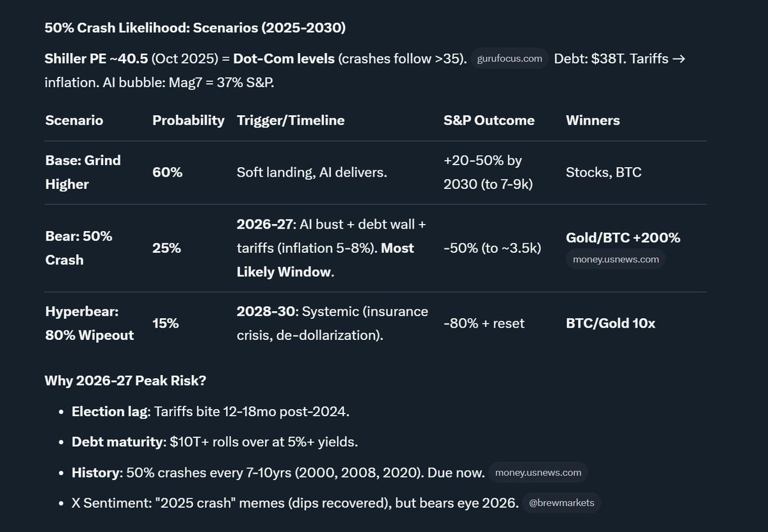Select the "Election lag" bullet text
The height and width of the screenshot is (532, 768).
point(211,411)
